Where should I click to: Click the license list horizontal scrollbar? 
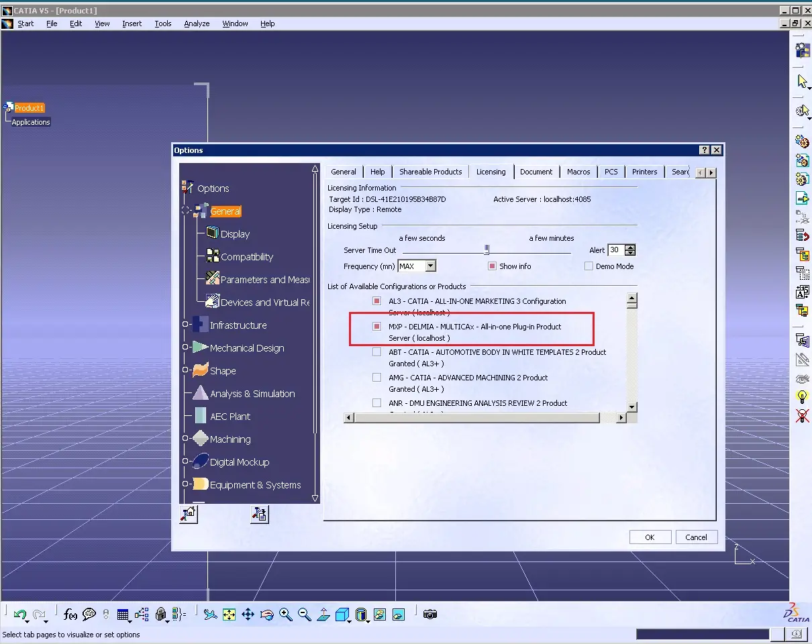pyautogui.click(x=476, y=418)
